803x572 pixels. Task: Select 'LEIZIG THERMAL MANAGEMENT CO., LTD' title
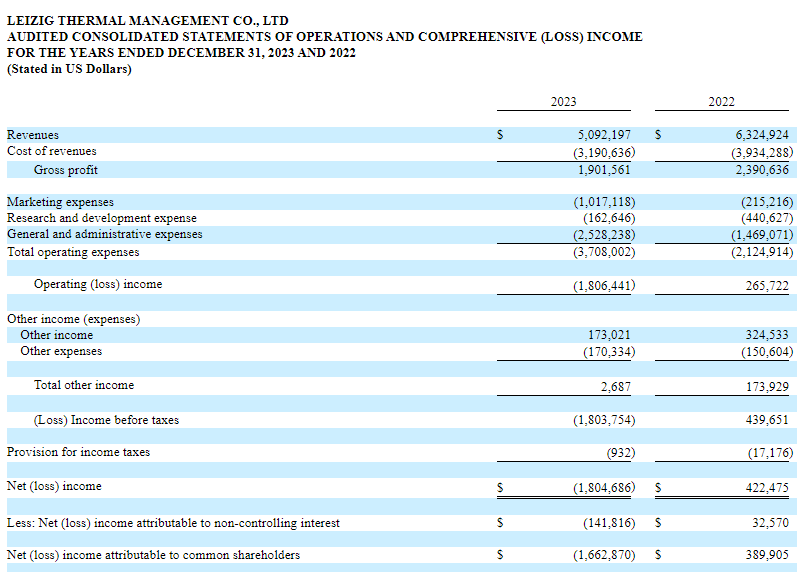click(147, 21)
